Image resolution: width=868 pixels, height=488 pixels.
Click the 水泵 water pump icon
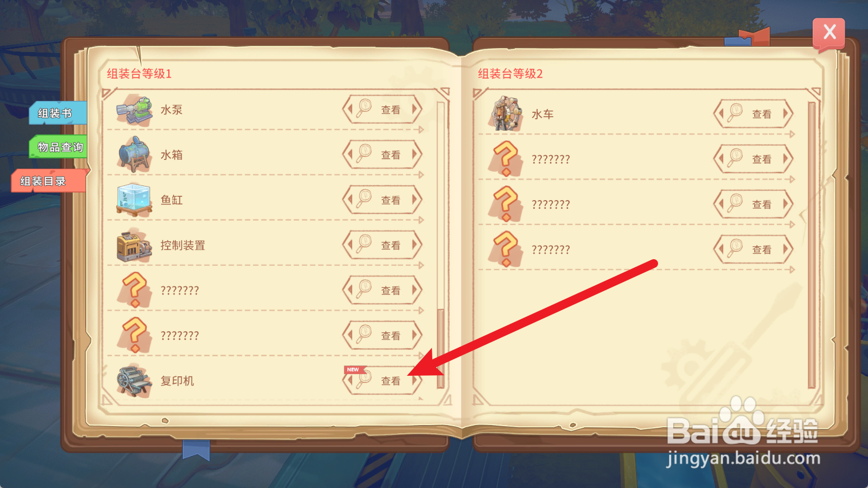pos(134,110)
